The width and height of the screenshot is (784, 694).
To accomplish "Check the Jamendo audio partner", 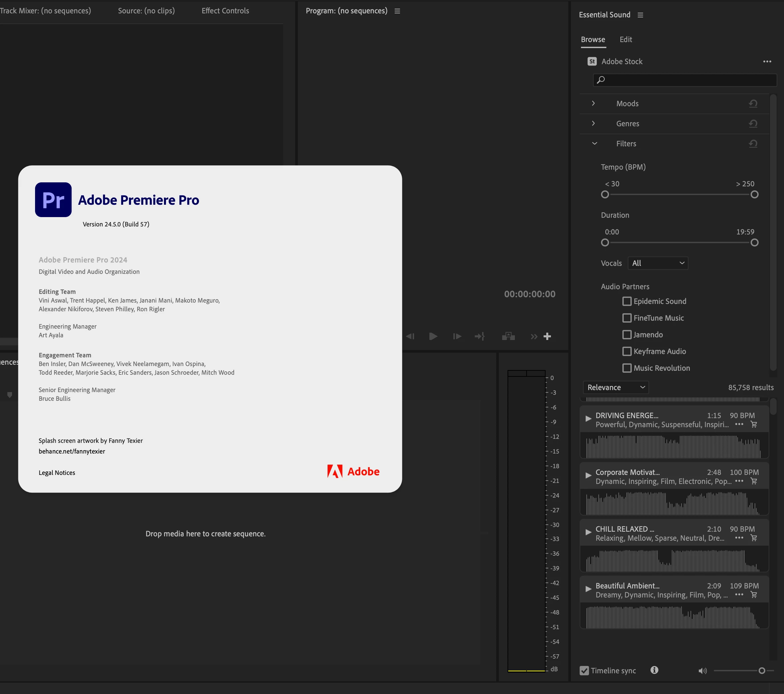I will point(627,335).
